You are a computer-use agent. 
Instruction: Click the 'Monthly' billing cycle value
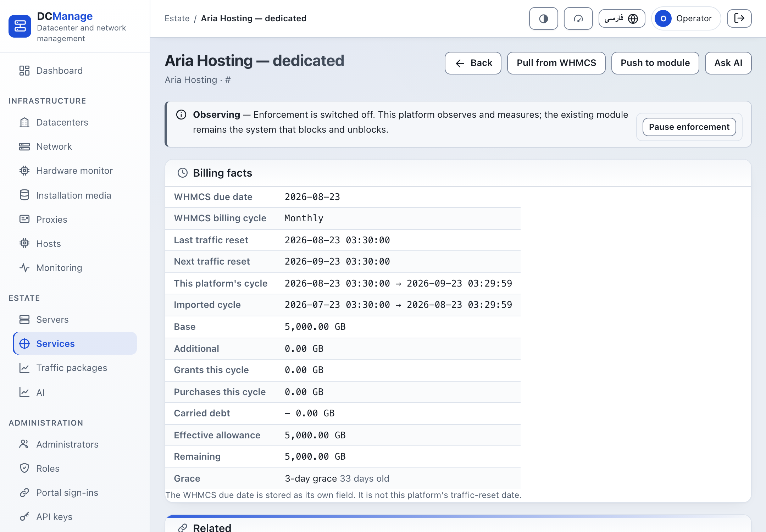click(x=304, y=218)
